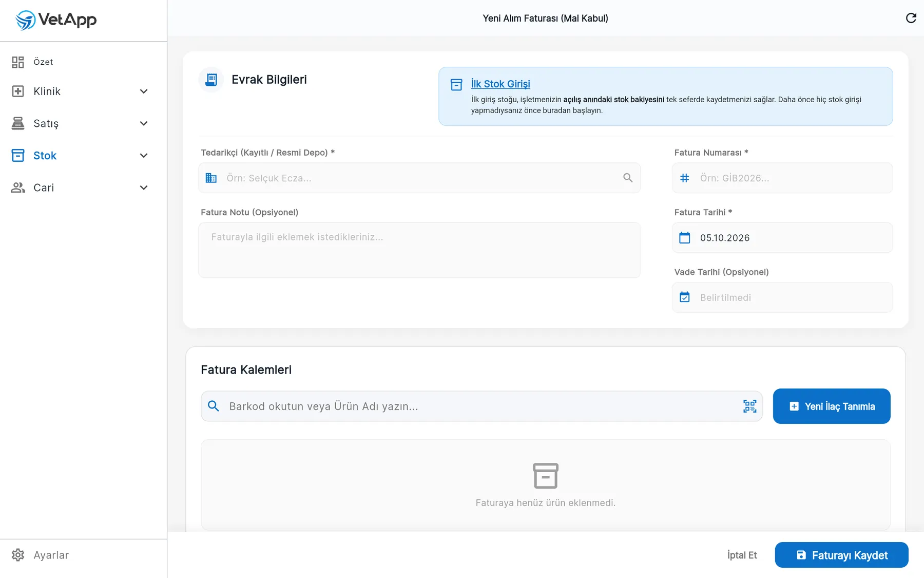Click the Faturayı Kaydet button

842,555
